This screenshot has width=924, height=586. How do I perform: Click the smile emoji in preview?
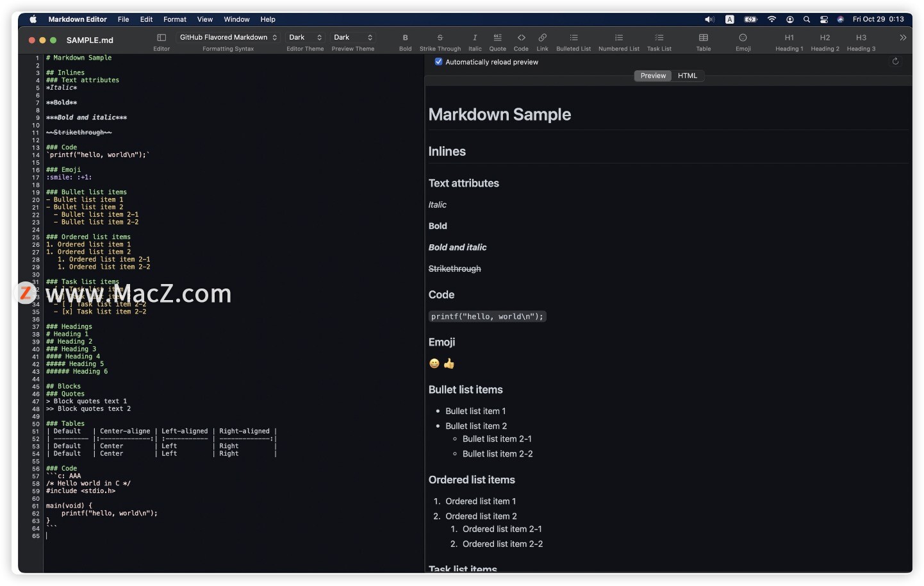pyautogui.click(x=434, y=364)
